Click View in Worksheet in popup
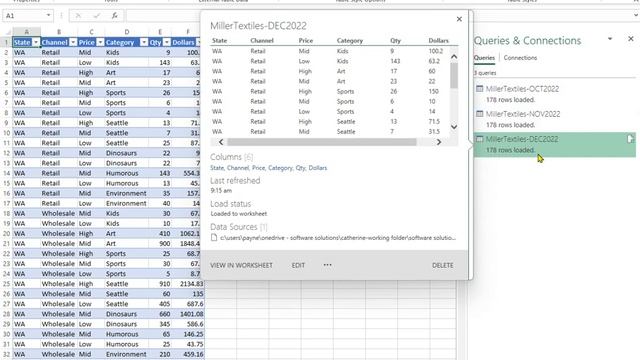 click(x=241, y=265)
